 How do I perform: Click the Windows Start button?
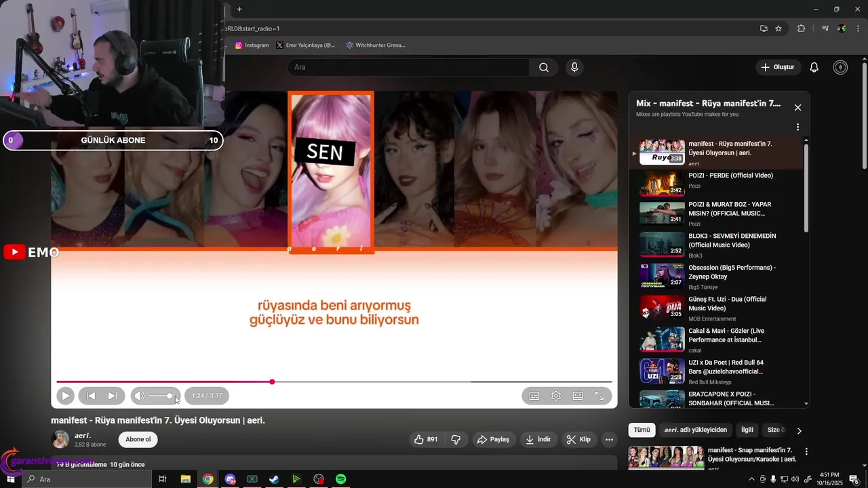10,479
